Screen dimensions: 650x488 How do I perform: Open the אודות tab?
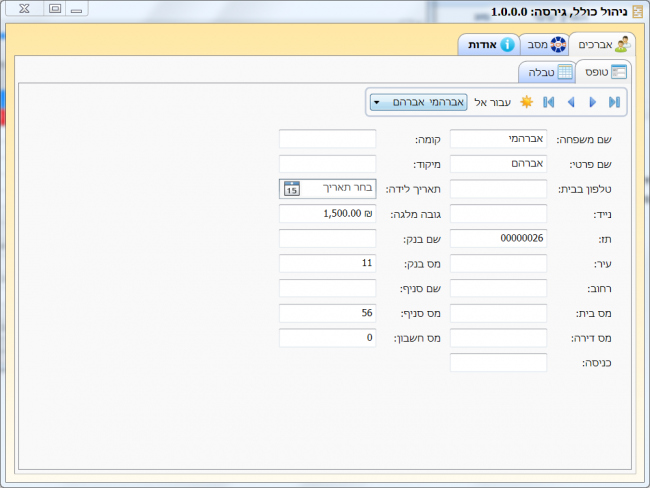[489, 44]
